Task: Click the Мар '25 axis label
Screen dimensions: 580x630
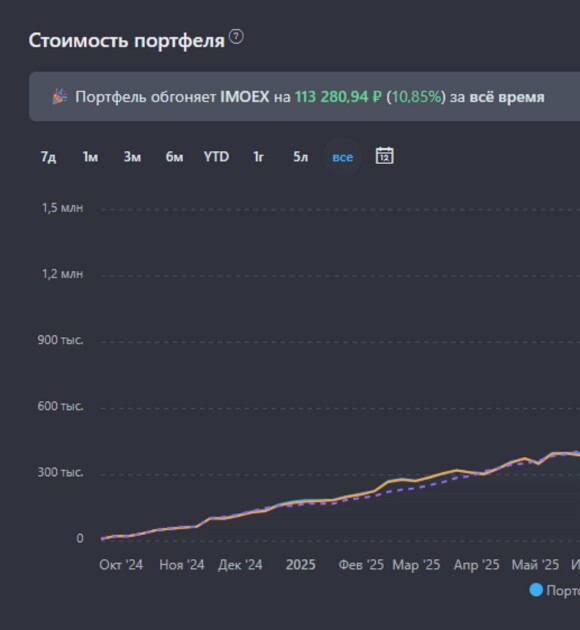Action: (416, 565)
